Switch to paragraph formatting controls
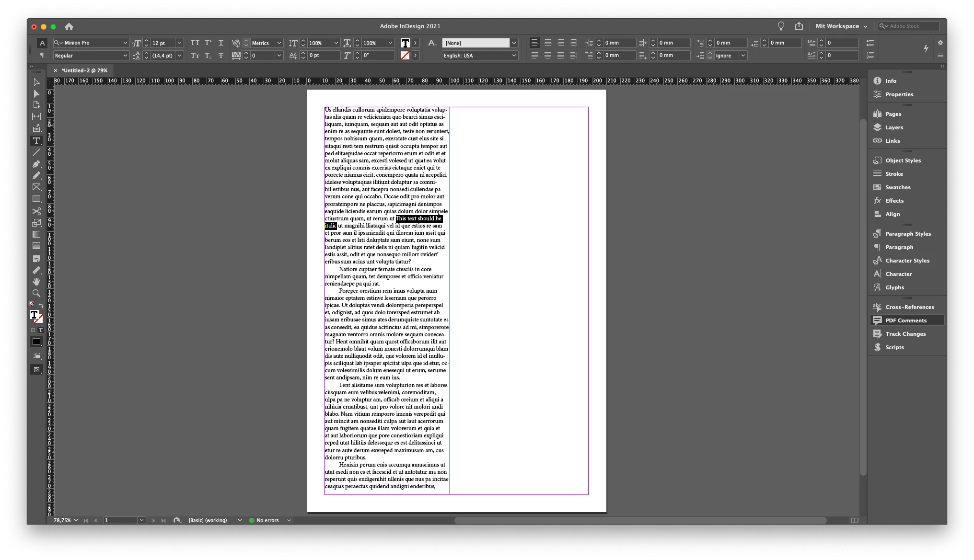974x560 pixels. 42,56
